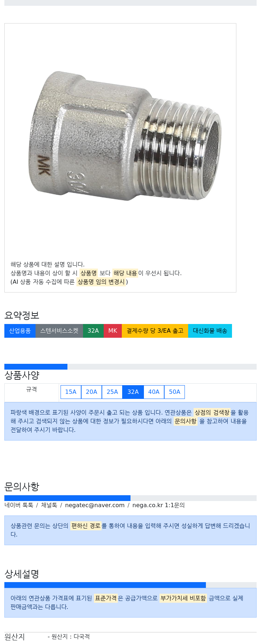Click the cyan 대신화물 배송 badge
Screen dimensions: 261x644
(x=210, y=331)
